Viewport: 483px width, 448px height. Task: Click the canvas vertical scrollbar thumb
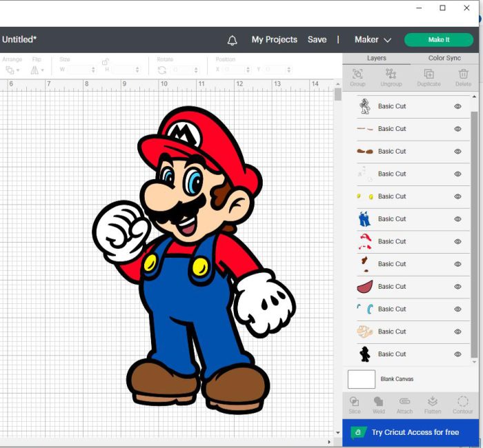pos(337,94)
